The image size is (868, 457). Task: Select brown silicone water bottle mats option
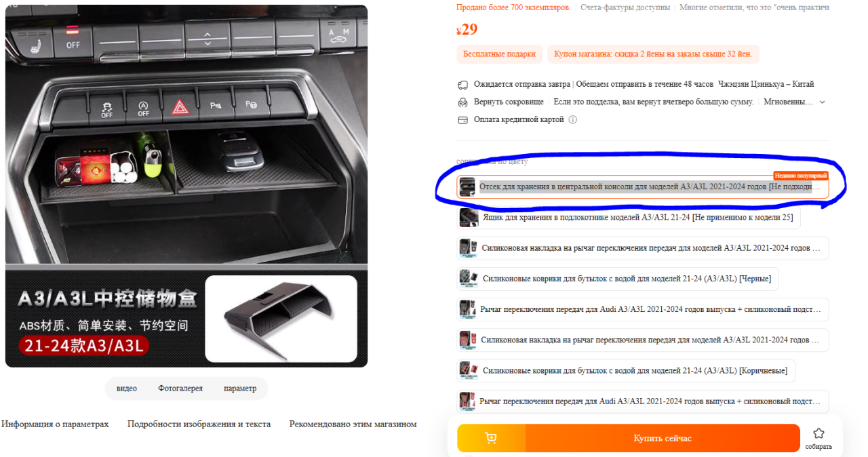coord(626,371)
